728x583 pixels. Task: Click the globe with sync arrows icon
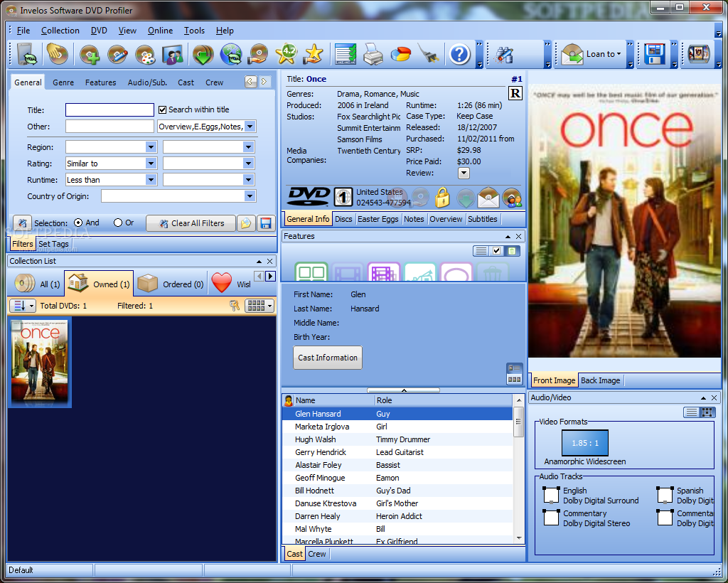[x=231, y=54]
